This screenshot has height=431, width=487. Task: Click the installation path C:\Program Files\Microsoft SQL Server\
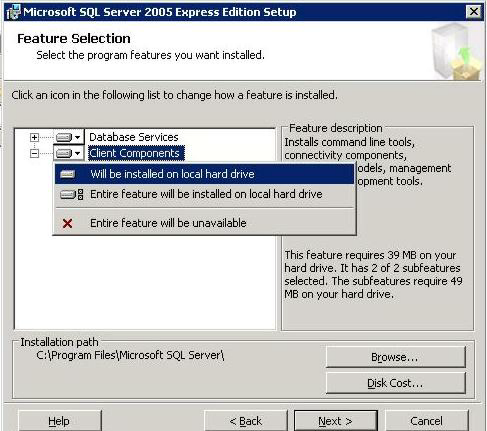(x=130, y=355)
